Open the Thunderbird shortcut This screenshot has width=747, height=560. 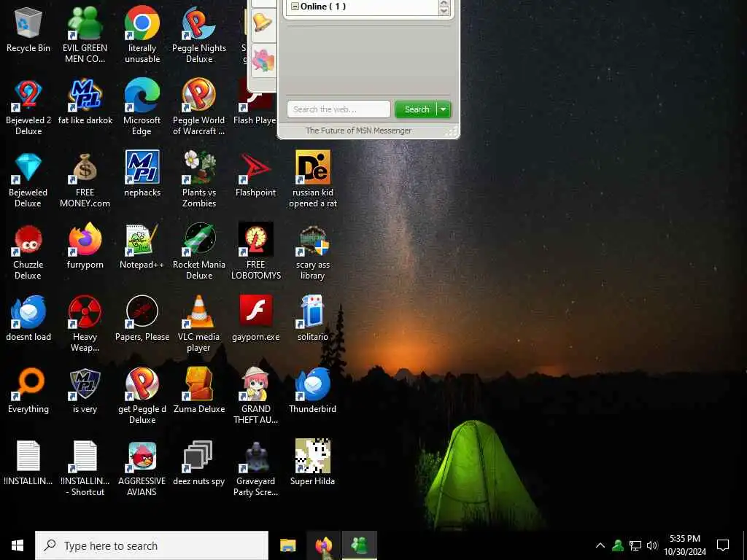pos(313,392)
